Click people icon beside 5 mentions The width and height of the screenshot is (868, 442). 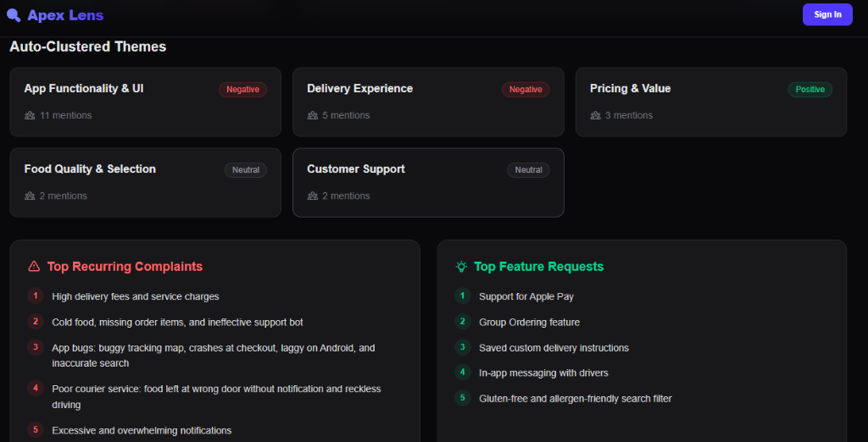tap(313, 116)
